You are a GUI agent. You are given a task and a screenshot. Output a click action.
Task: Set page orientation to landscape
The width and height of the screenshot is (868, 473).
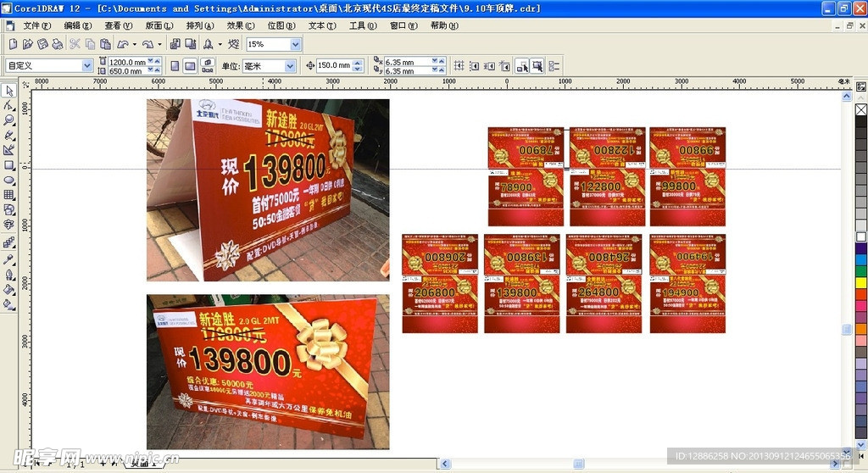coord(190,66)
